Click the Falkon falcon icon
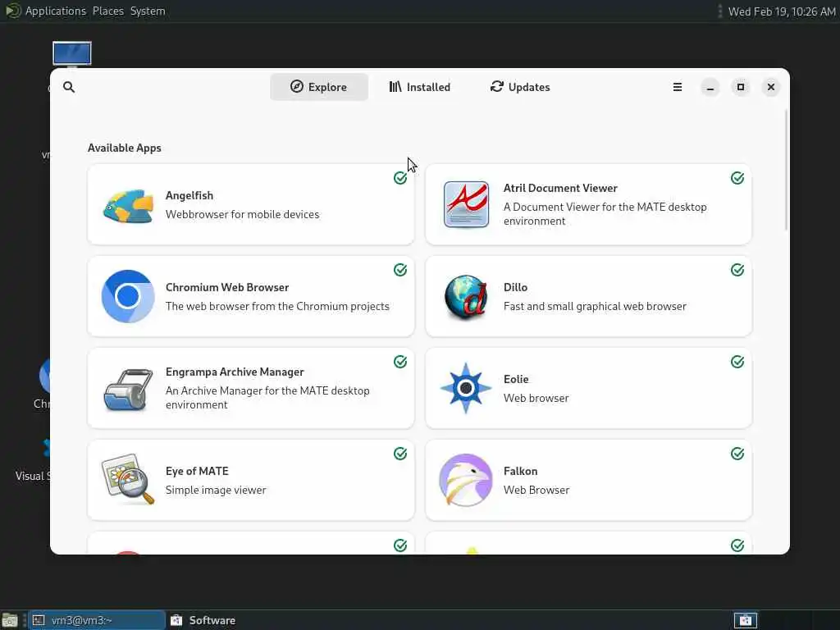The height and width of the screenshot is (630, 840). (466, 480)
